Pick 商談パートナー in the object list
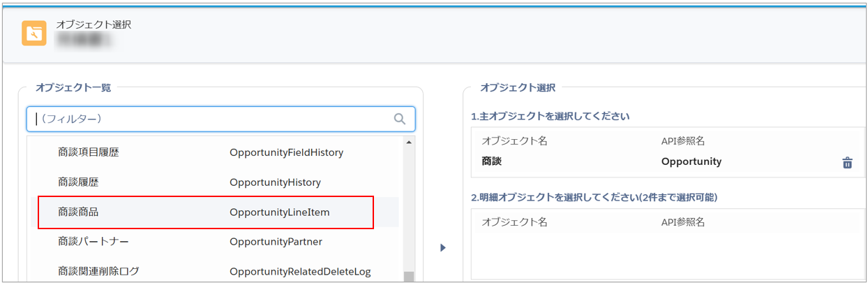The width and height of the screenshot is (868, 283). pos(93,242)
